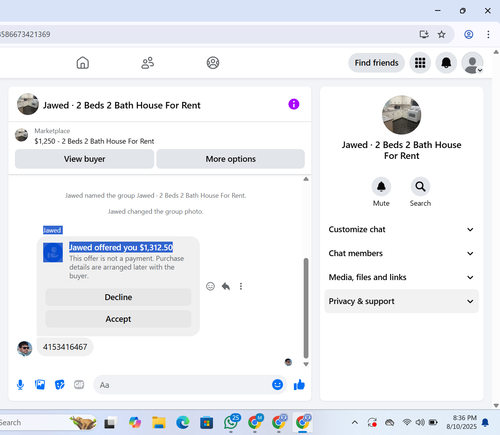500x435 pixels.
Task: Open the Marketplace listing $1,250 link
Action: [x=94, y=141]
